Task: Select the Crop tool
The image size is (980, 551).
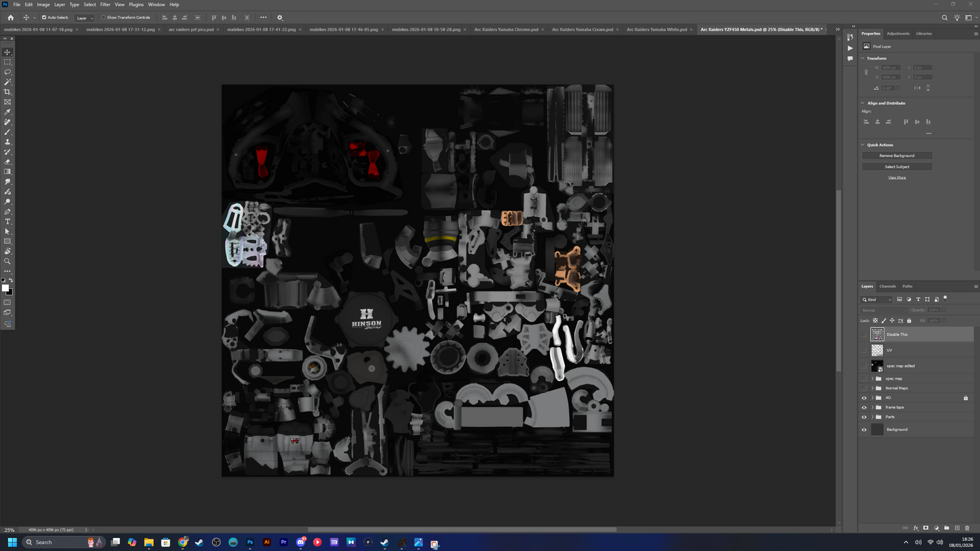Action: [x=7, y=92]
